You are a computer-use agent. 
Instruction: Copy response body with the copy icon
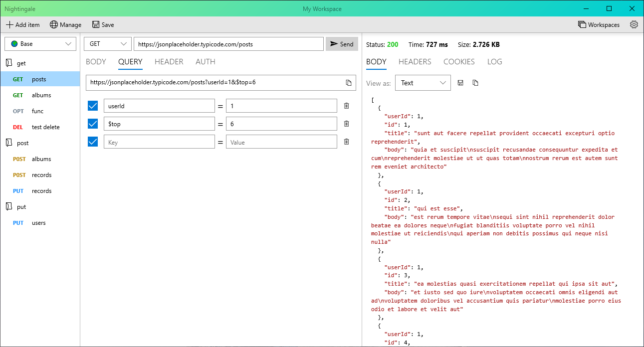click(475, 83)
